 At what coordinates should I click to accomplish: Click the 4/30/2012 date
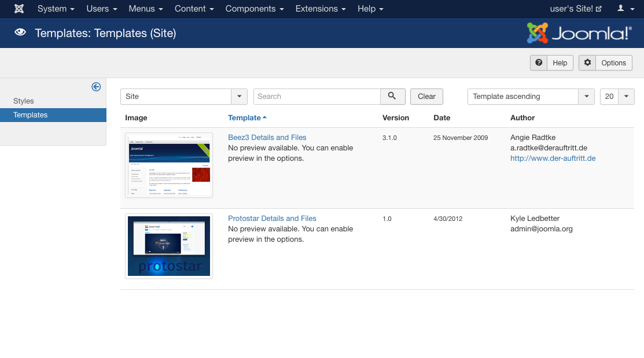(x=448, y=219)
